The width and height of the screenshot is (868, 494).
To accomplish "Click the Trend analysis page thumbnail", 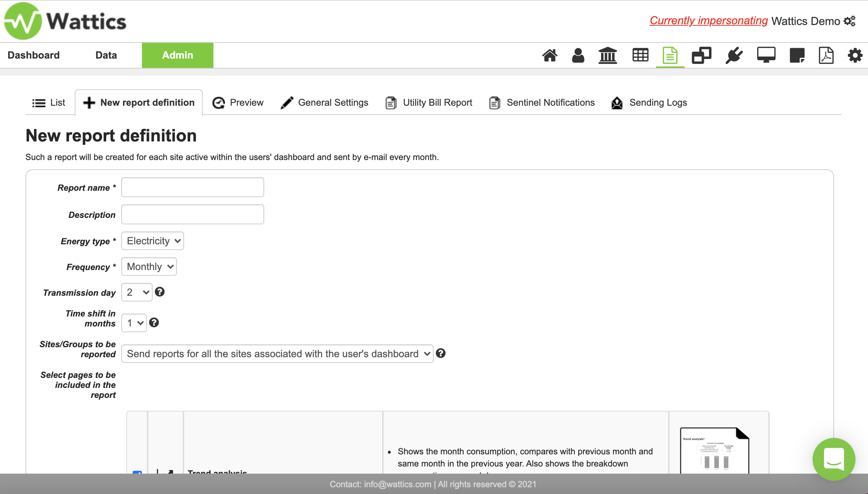I will [x=714, y=451].
